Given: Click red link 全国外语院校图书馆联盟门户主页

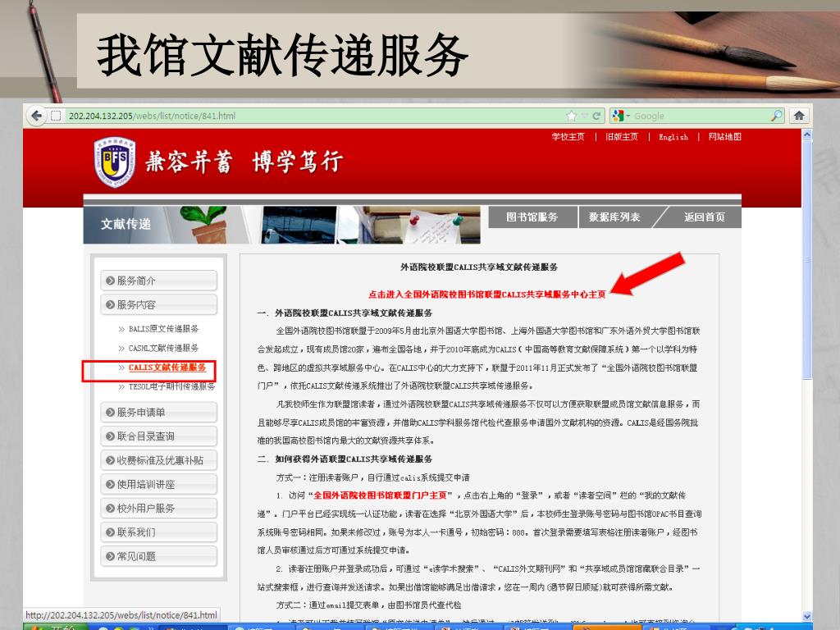Looking at the screenshot, I should pyautogui.click(x=381, y=495).
